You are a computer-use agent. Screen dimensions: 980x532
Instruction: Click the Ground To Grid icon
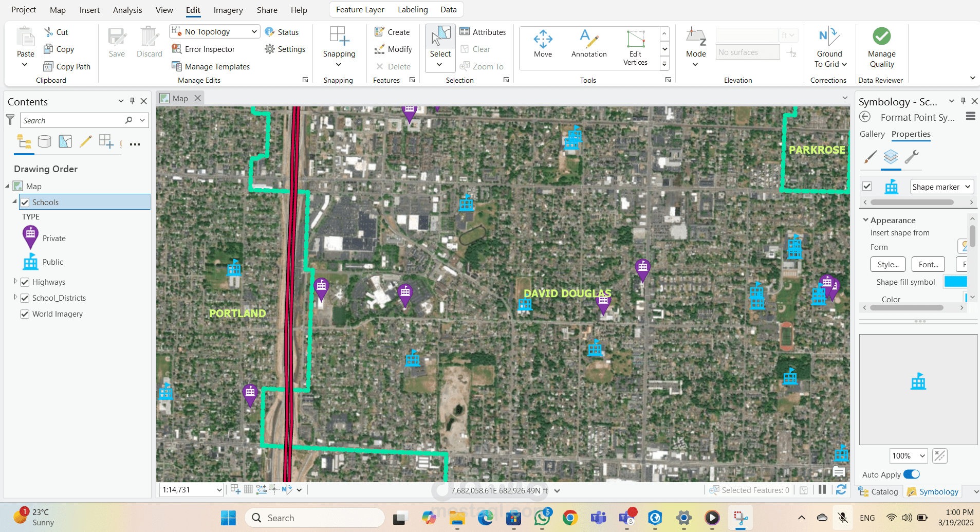pos(829,37)
